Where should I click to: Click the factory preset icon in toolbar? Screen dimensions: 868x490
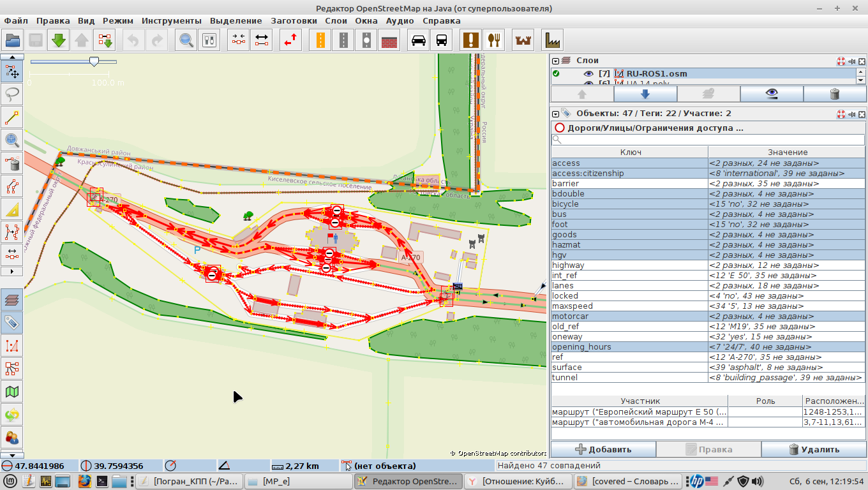point(552,41)
